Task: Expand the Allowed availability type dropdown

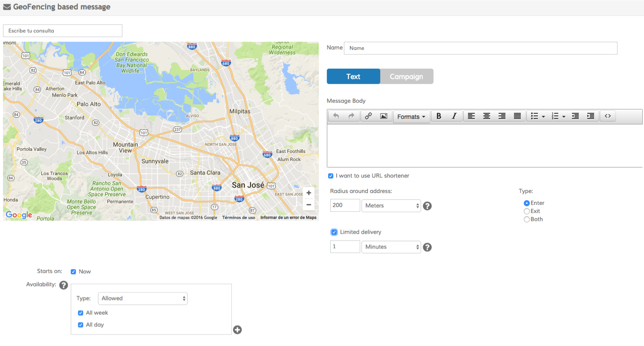Action: pos(143,298)
